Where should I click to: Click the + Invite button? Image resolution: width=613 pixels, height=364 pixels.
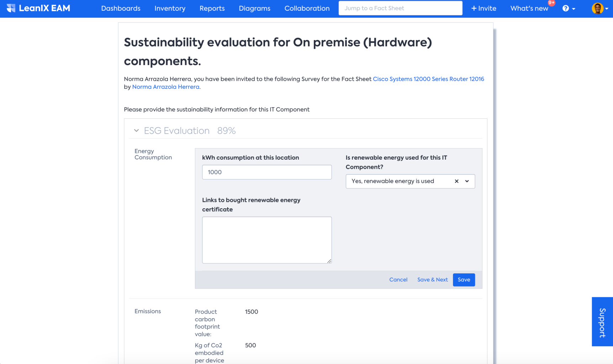(x=483, y=8)
